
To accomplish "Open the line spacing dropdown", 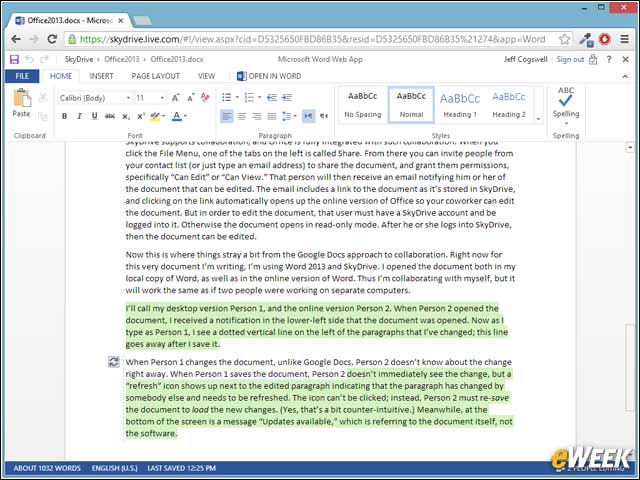I will (x=289, y=116).
